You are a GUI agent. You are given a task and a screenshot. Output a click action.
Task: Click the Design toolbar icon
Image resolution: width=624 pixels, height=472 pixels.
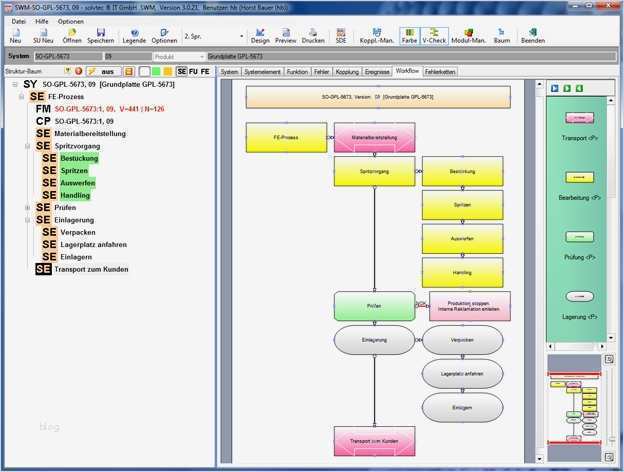(x=260, y=36)
